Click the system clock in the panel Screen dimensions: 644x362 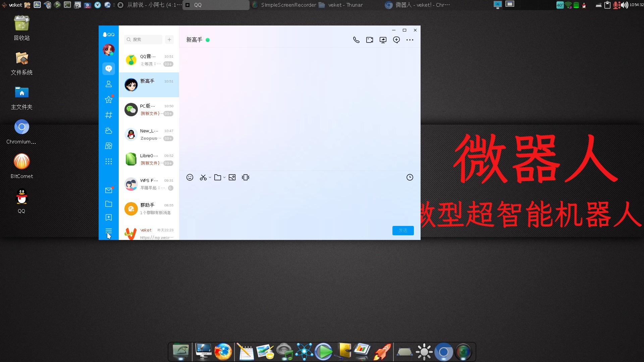[636, 5]
